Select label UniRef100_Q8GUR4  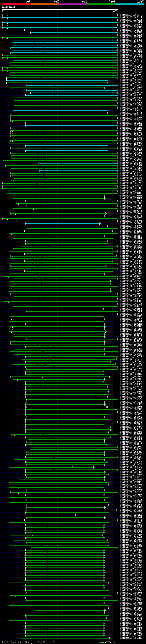131,263
